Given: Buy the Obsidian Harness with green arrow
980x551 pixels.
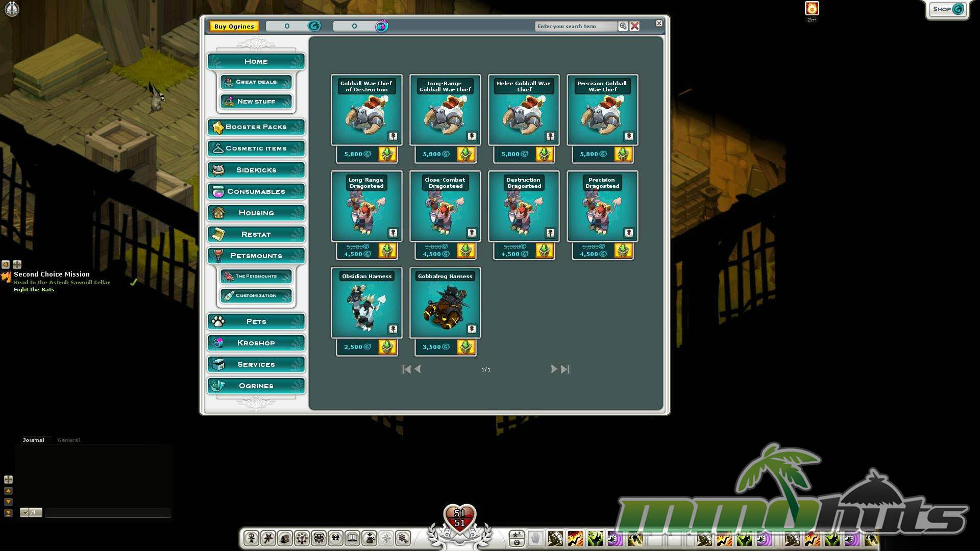Looking at the screenshot, I should point(387,347).
